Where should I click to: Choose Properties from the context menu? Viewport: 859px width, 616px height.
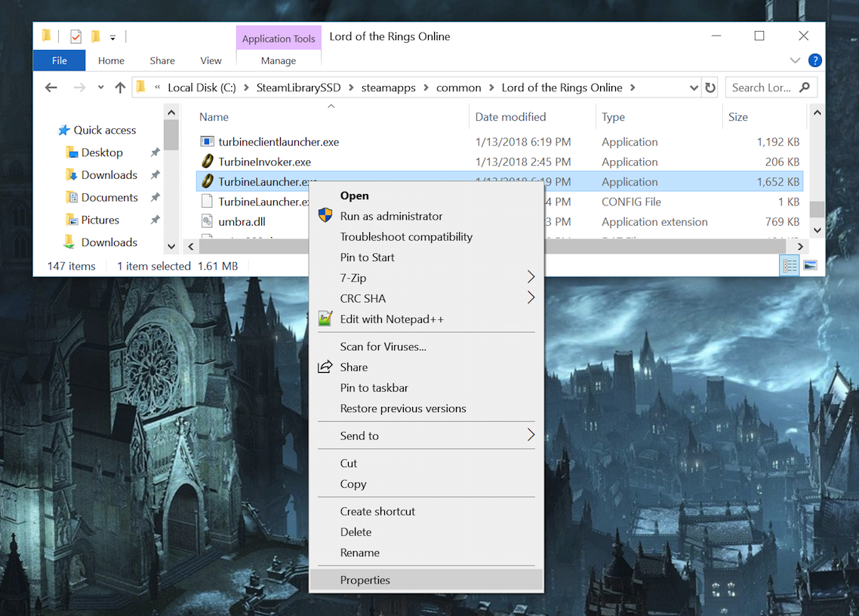point(365,580)
